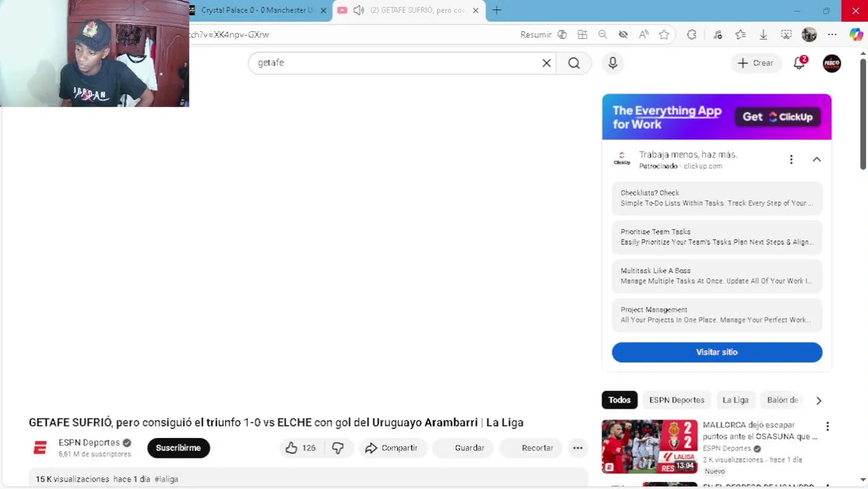Click the video title GETAFE SUFRIÓ
This screenshot has height=489, width=868.
(x=276, y=422)
